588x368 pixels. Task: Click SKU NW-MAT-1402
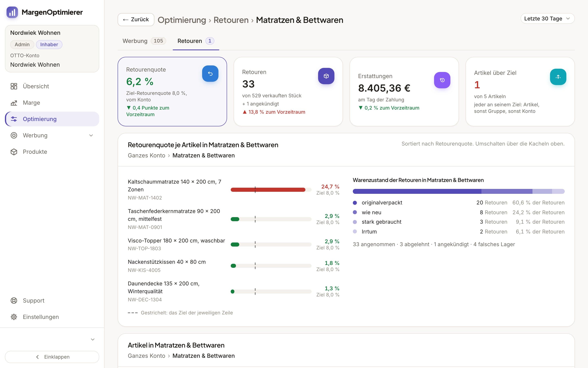(145, 198)
